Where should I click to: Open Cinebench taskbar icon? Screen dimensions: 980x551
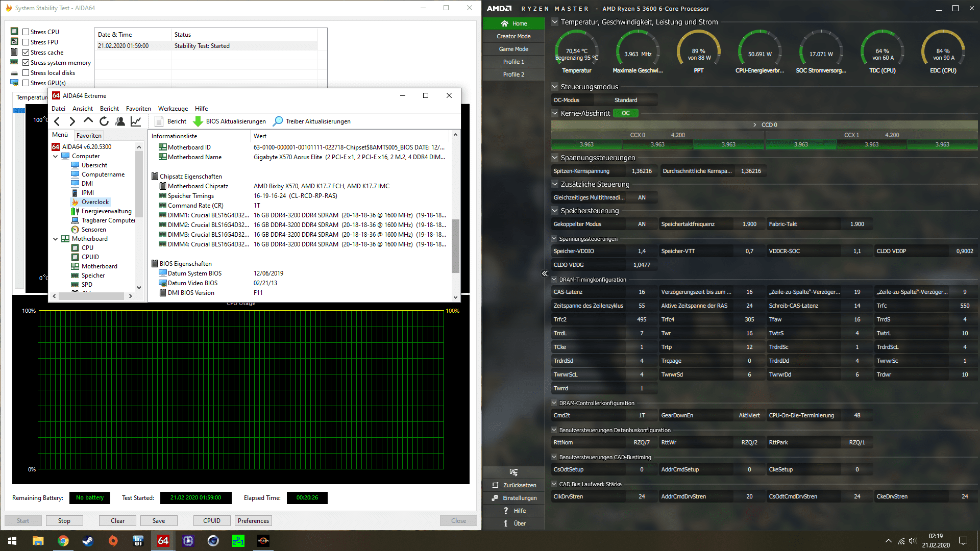point(213,541)
